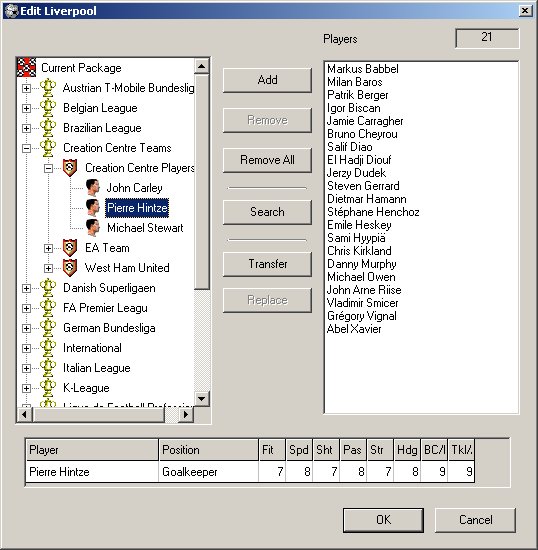Click the EA Team shield badge icon

pyautogui.click(x=70, y=248)
